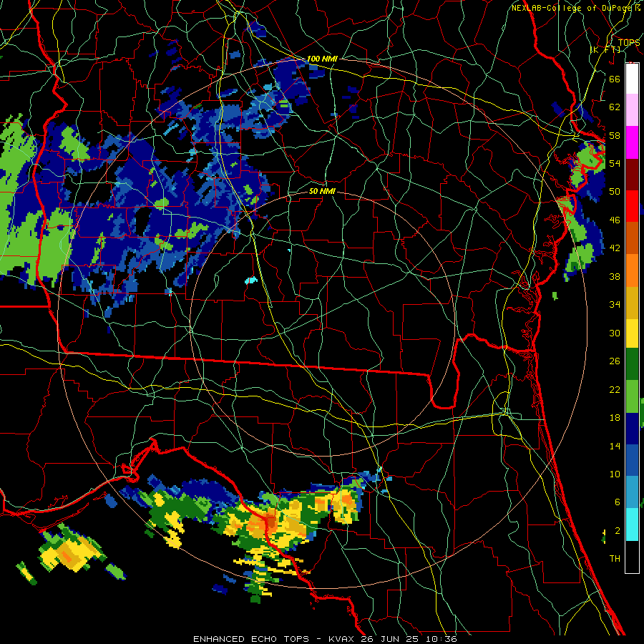This screenshot has width=644, height=644.
Task: Click the "38" legend value
Action: point(615,276)
